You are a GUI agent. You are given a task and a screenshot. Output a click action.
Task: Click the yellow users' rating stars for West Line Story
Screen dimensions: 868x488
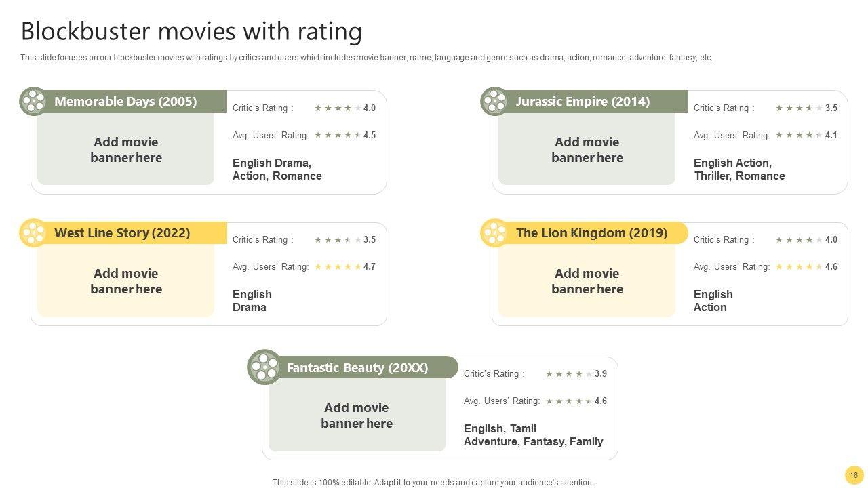click(338, 267)
